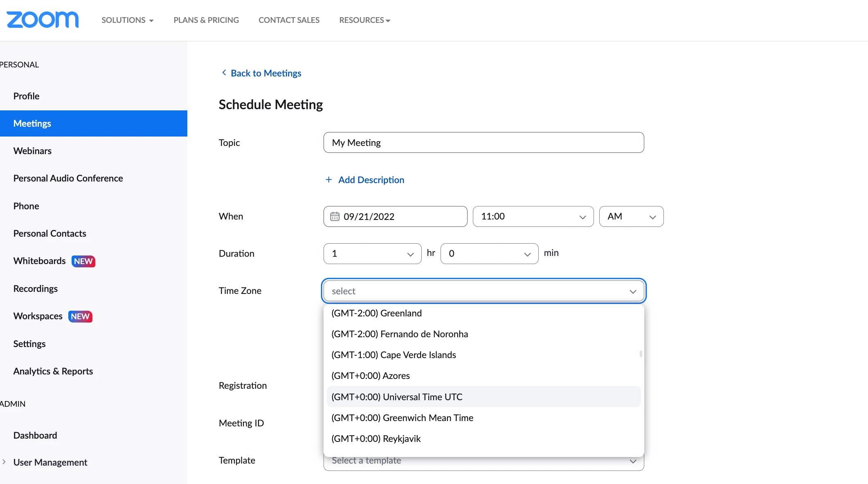Click the calendar icon in date field
Screen dimensions: 868x484
(x=335, y=216)
